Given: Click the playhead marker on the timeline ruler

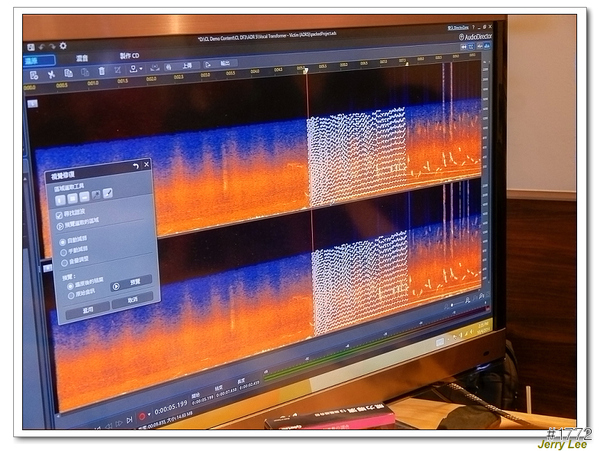Looking at the screenshot, I should 305,70.
